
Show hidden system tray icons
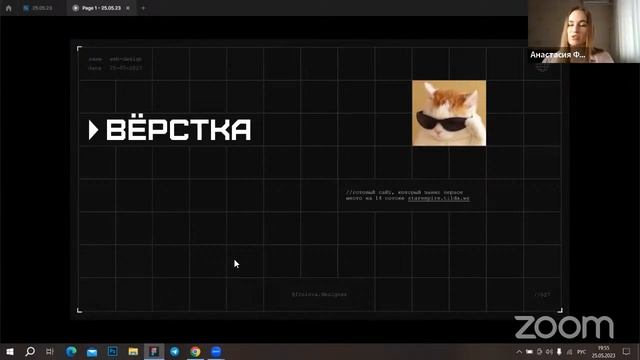519,352
